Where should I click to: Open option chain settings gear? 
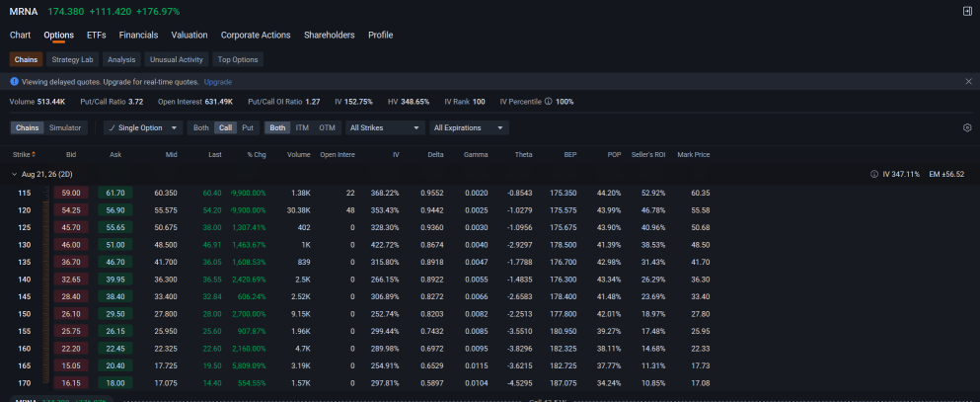pos(967,127)
